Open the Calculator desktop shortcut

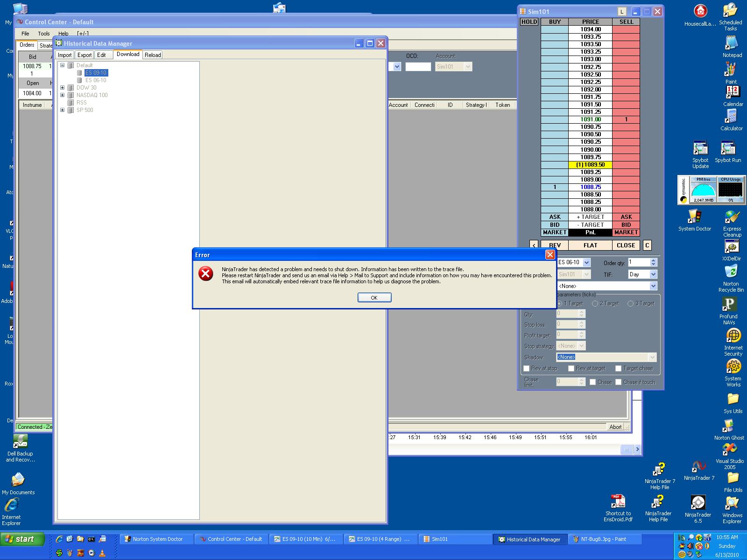731,120
